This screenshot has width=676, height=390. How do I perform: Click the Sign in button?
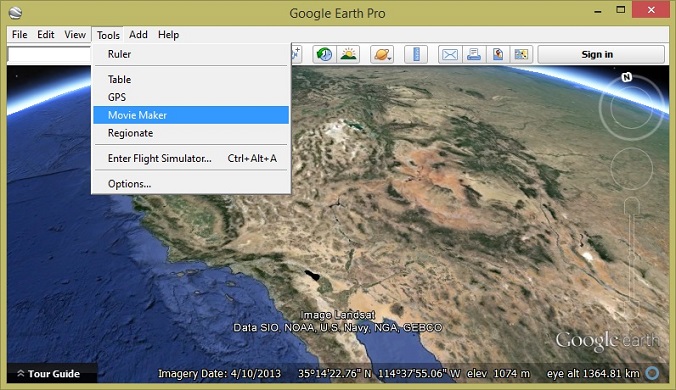coord(601,54)
